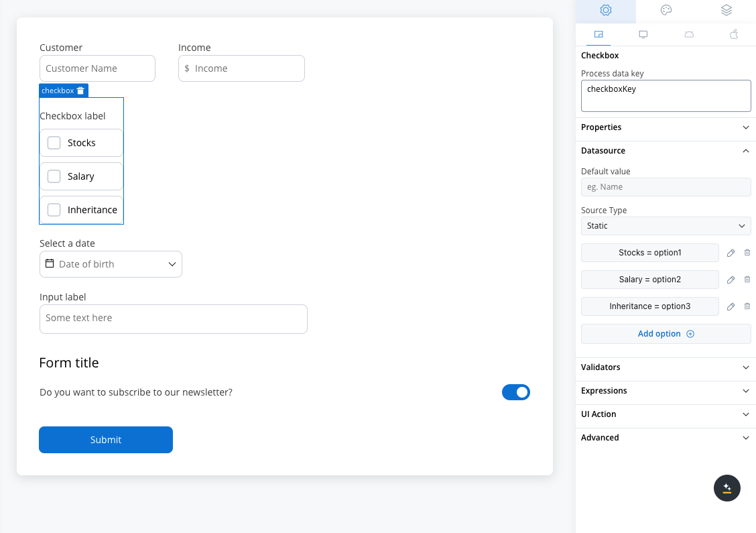Open the settings gear tab
Image resolution: width=756 pixels, height=533 pixels.
click(606, 10)
